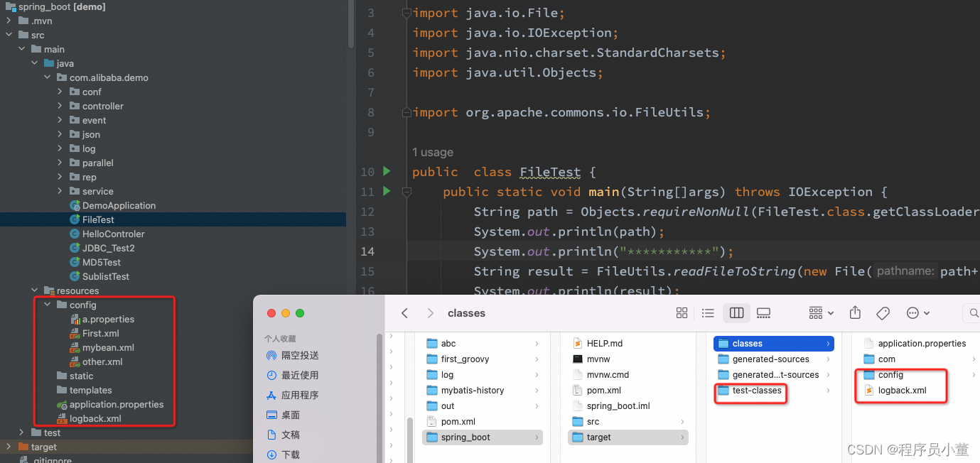The width and height of the screenshot is (980, 463).
Task: Select the abc folder in Finder
Action: 483,343
